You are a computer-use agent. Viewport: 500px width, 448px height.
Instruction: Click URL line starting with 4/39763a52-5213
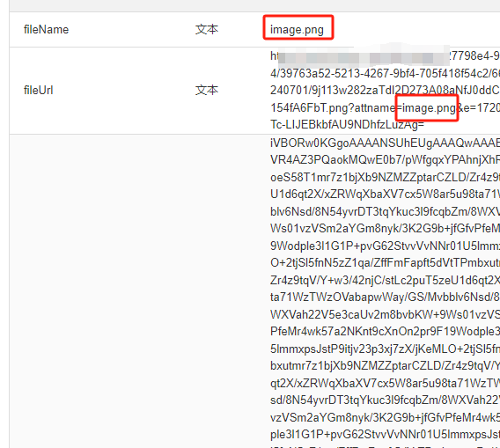pyautogui.click(x=385, y=74)
